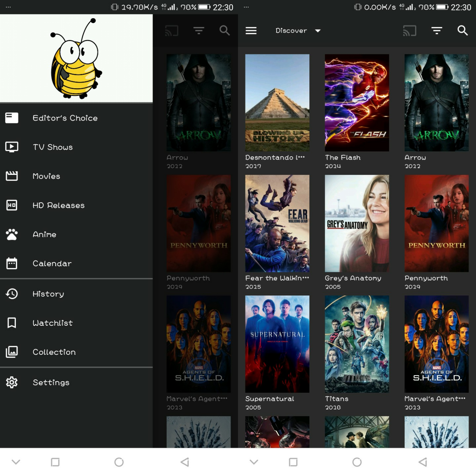Open the hamburger menu beside Discover
The width and height of the screenshot is (476, 476).
click(x=251, y=31)
